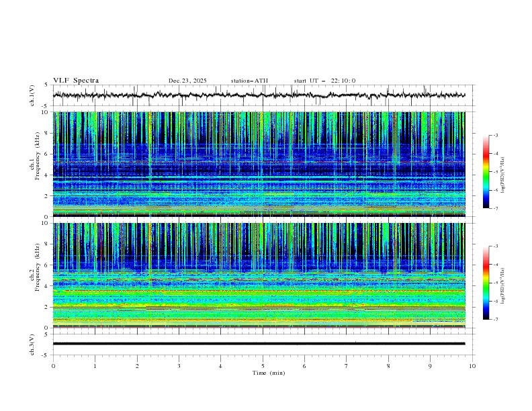Click the Dec.23, 2025 date label
This screenshot has height=411, width=532.
tap(187, 81)
